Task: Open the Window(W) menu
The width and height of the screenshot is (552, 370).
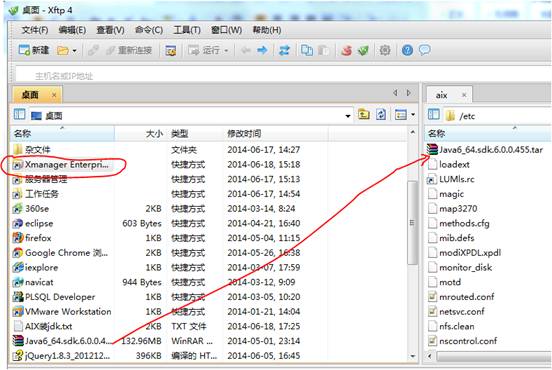Action: (226, 30)
